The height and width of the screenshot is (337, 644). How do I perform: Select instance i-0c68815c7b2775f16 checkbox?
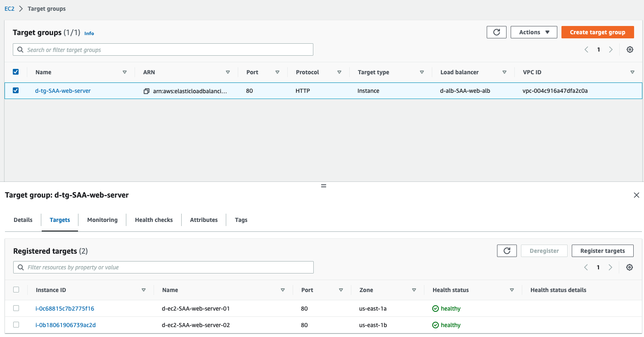click(16, 308)
